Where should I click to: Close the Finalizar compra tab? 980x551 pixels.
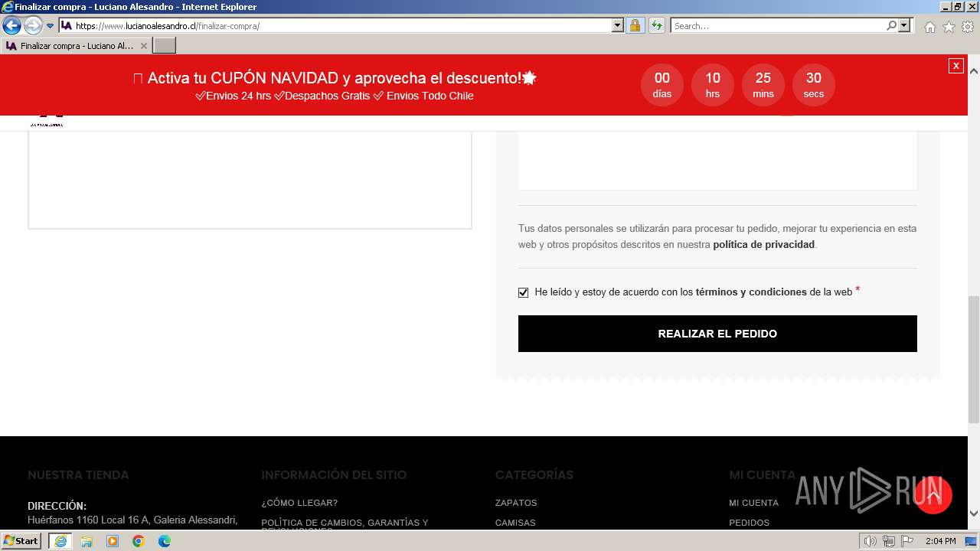143,46
